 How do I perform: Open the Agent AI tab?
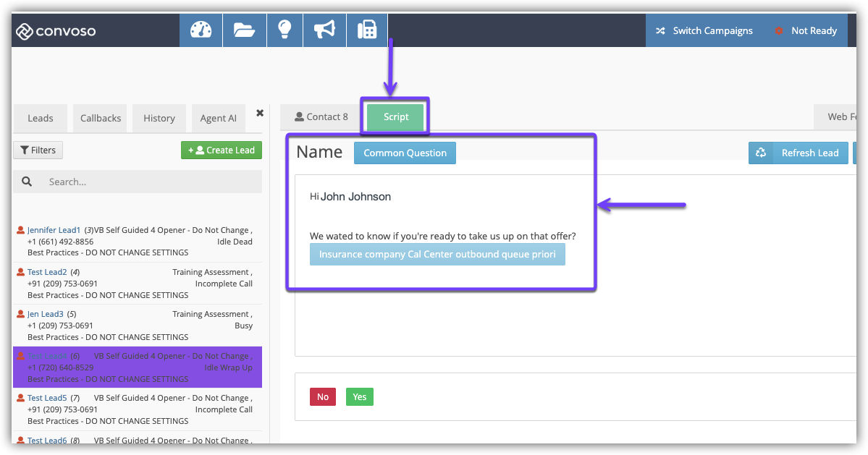pos(218,119)
